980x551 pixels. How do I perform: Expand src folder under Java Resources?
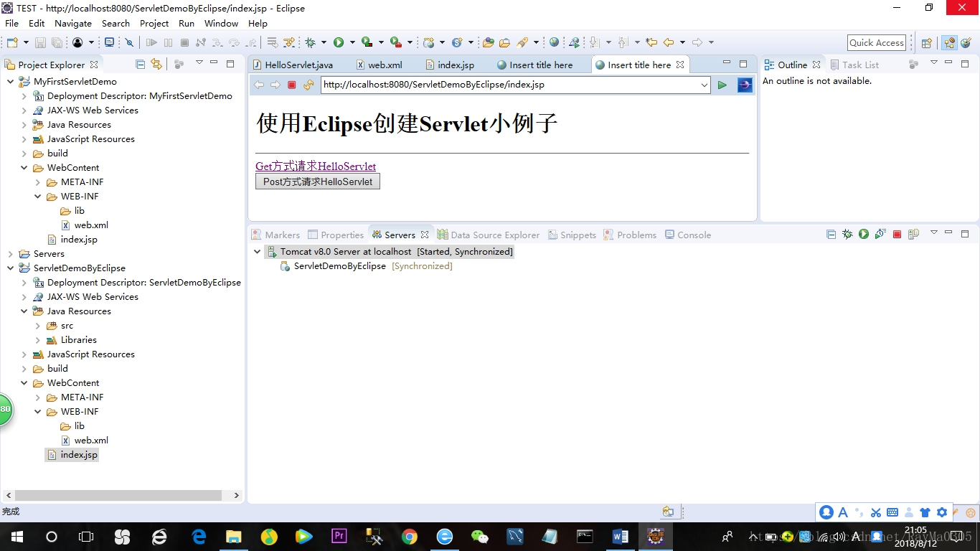tap(38, 326)
